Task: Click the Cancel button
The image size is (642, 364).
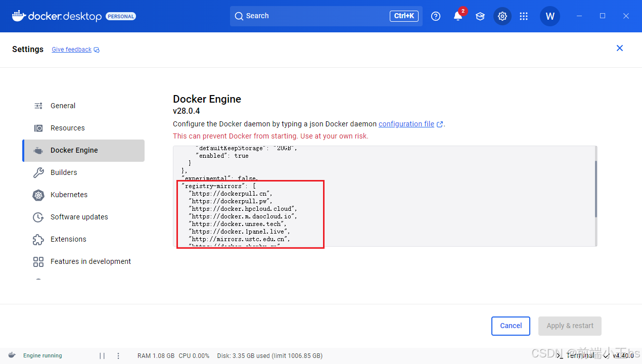Action: pyautogui.click(x=511, y=326)
